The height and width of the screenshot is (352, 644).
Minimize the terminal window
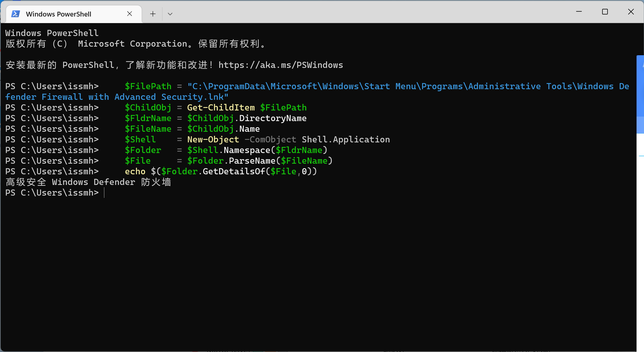579,12
